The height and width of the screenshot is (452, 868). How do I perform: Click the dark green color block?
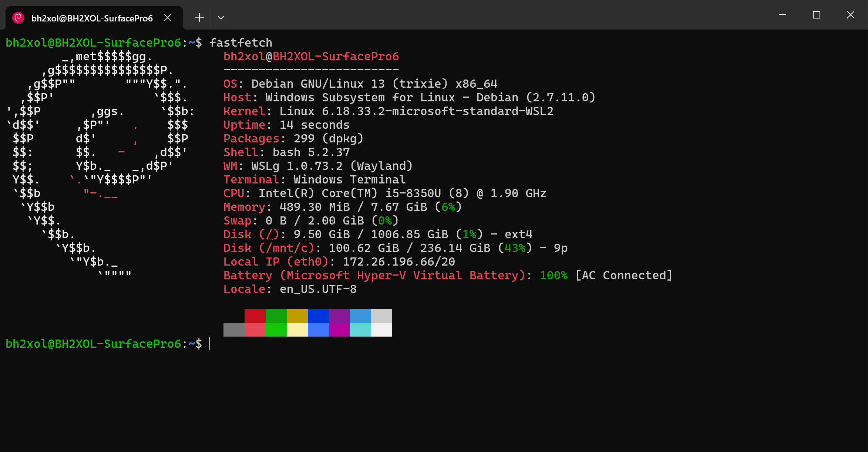click(276, 316)
